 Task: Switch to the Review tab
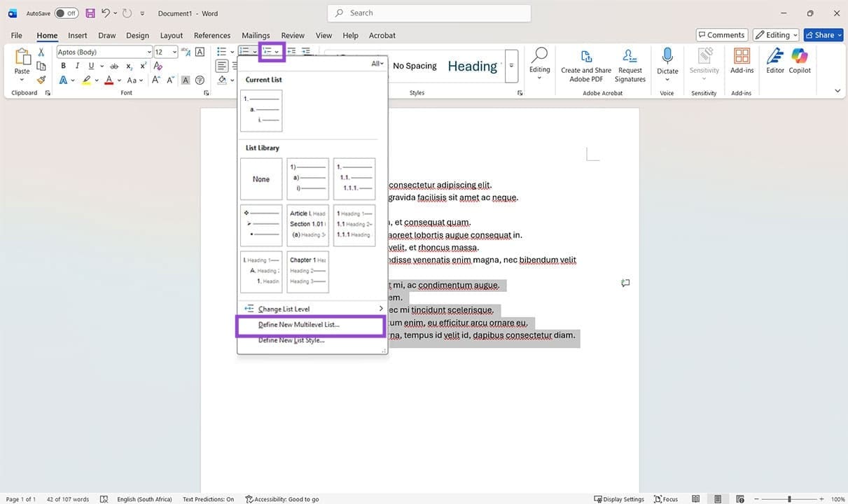pyautogui.click(x=292, y=35)
